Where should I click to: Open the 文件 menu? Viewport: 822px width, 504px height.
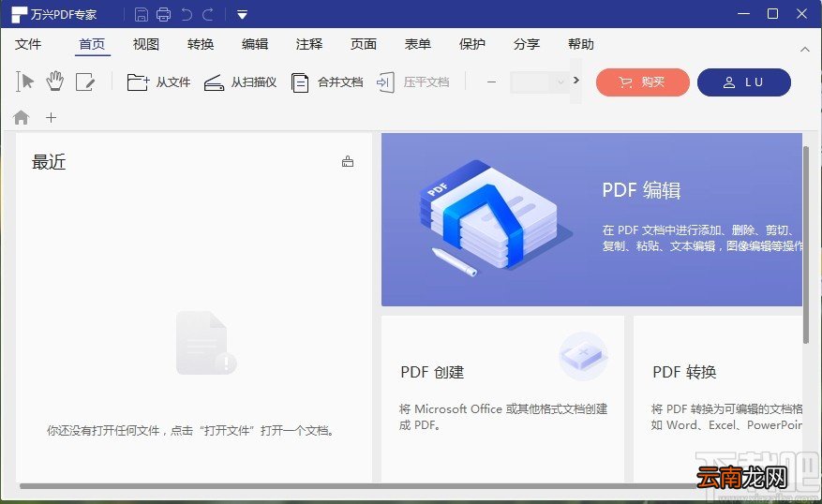pos(28,44)
